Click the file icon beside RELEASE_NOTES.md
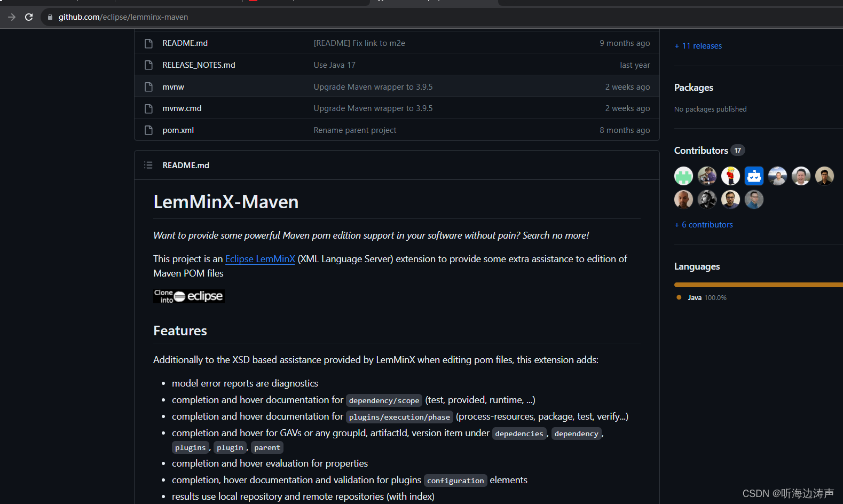The height and width of the screenshot is (504, 843). [148, 65]
